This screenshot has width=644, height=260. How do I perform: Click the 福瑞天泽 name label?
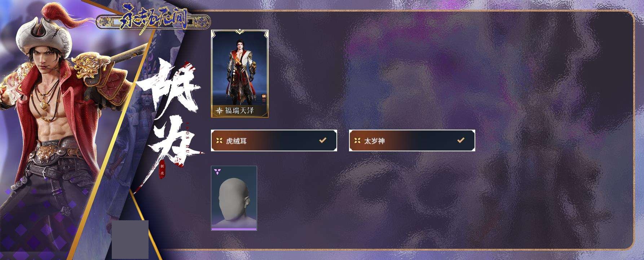pyautogui.click(x=239, y=111)
